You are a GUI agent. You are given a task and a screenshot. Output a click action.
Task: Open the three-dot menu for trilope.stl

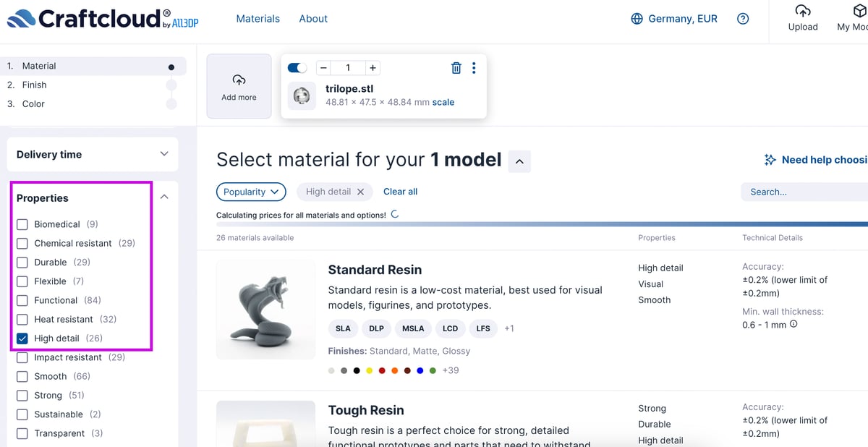click(x=474, y=67)
